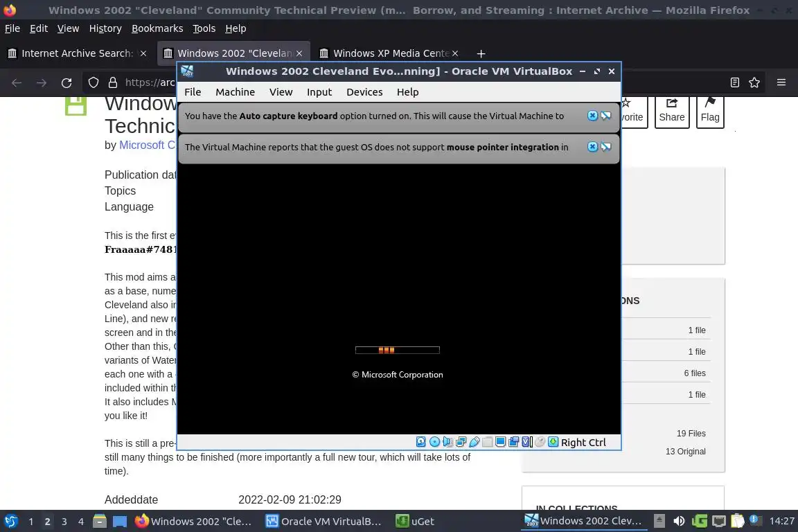
Task: Click the display icon in VirtualBox status bar
Action: (500, 442)
